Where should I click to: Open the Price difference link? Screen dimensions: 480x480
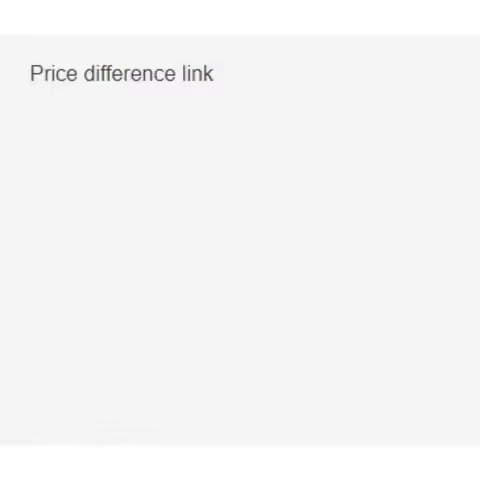pos(122,74)
